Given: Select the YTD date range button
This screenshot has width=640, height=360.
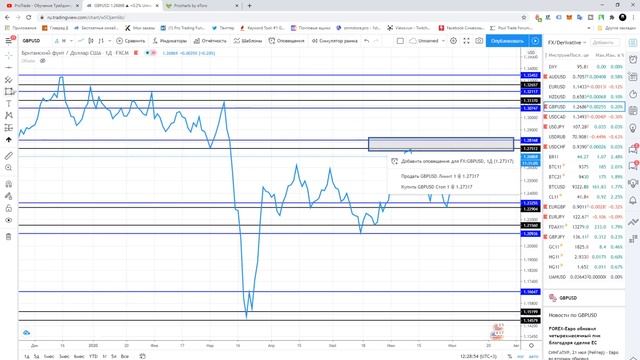Looking at the screenshot, I should pos(93,356).
